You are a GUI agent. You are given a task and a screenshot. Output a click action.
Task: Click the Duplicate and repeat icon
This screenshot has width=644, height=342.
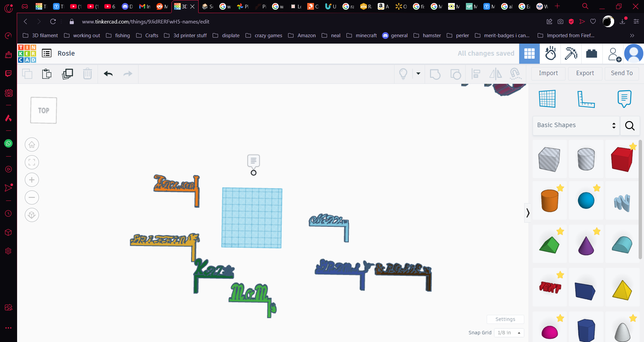click(x=67, y=74)
